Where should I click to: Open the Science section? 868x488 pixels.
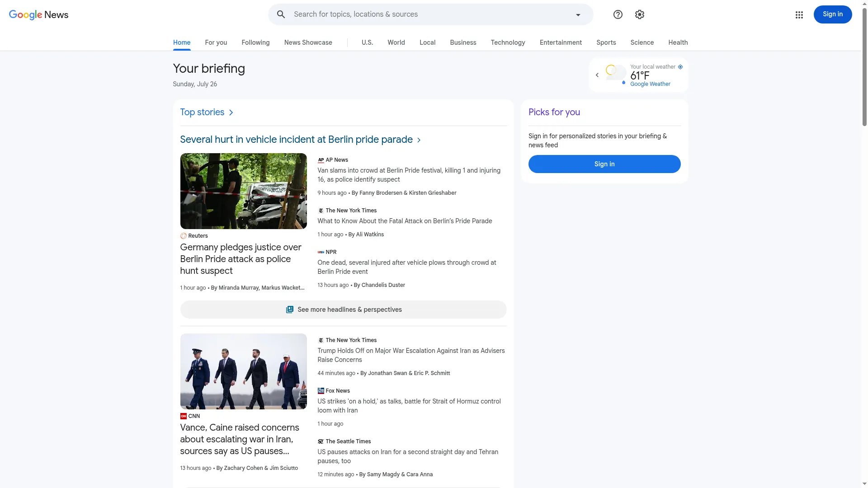pos(642,42)
